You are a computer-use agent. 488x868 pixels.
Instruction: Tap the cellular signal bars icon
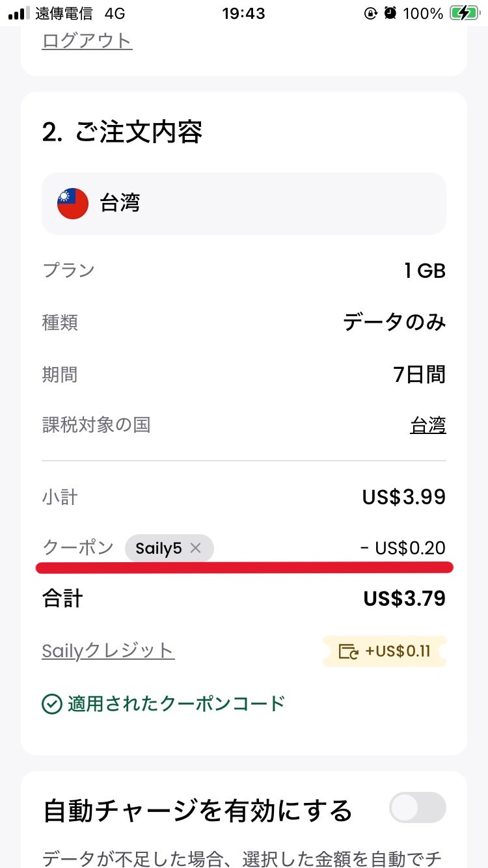[20, 13]
